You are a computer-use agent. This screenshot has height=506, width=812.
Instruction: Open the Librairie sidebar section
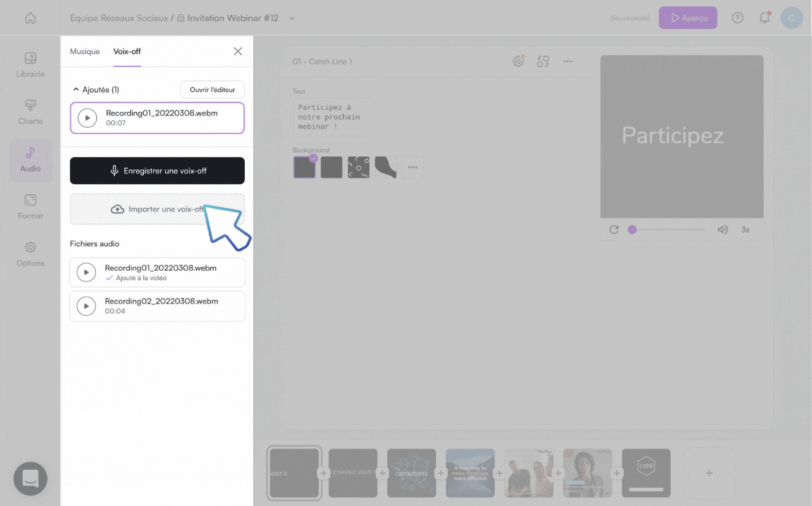pos(30,65)
